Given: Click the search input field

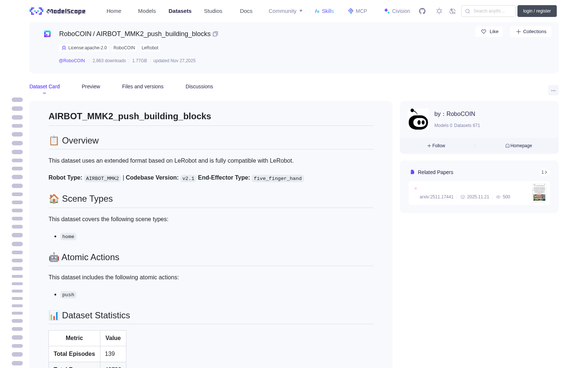Looking at the screenshot, I should [488, 11].
